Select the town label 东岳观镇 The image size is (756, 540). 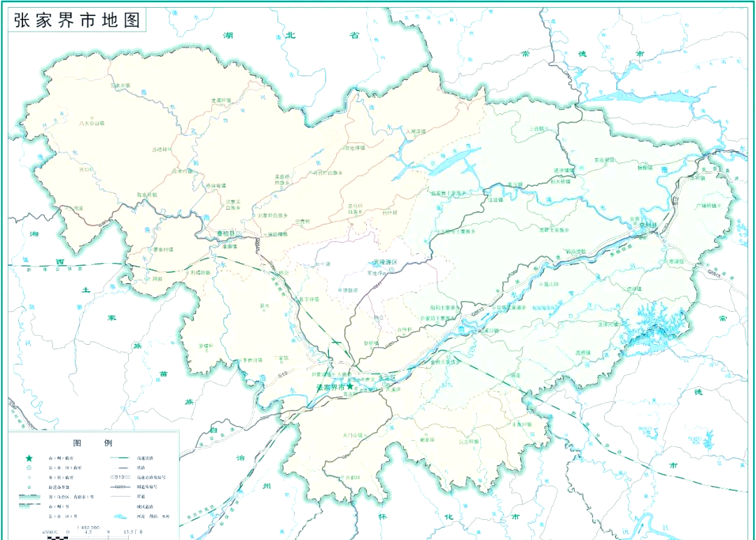(x=605, y=160)
